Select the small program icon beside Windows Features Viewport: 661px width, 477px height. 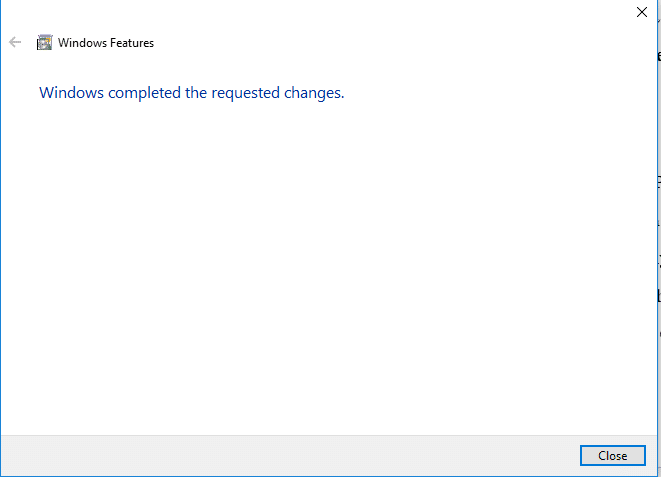click(x=44, y=43)
